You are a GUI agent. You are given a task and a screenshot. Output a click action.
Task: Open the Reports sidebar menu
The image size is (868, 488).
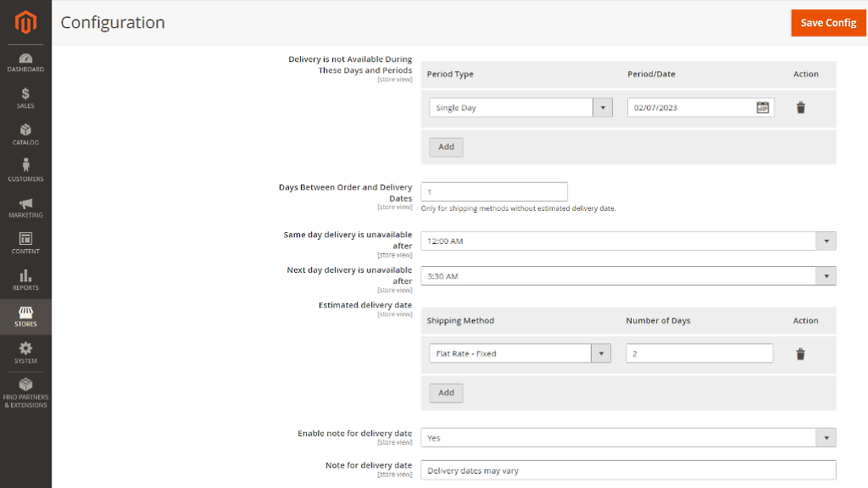click(25, 280)
